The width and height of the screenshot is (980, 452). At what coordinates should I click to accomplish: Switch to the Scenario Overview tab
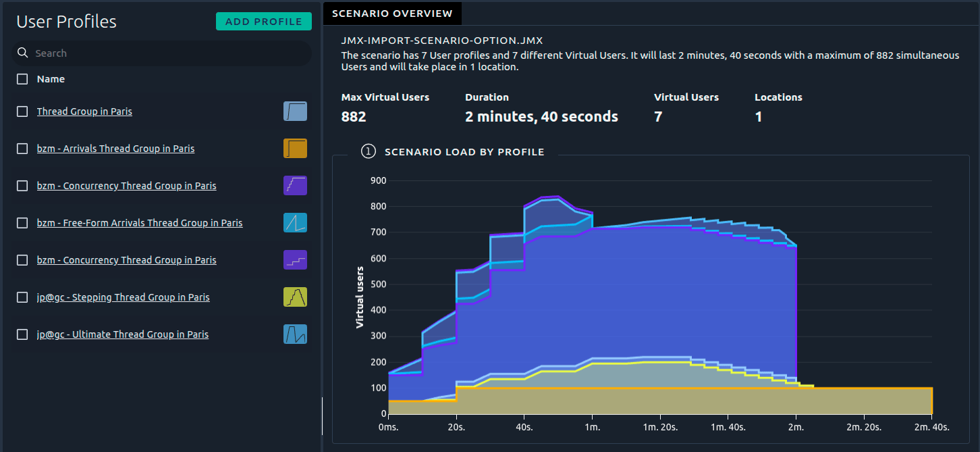pos(392,13)
